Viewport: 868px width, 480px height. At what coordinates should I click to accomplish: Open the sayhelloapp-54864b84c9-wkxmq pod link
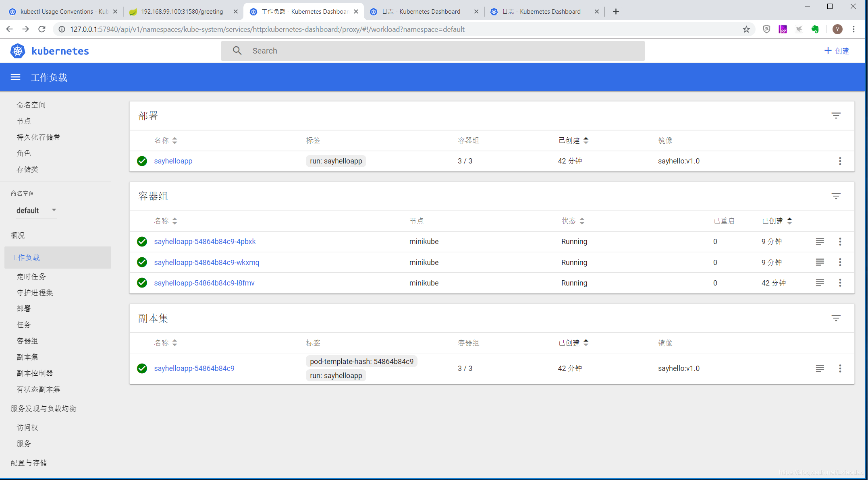(x=206, y=263)
